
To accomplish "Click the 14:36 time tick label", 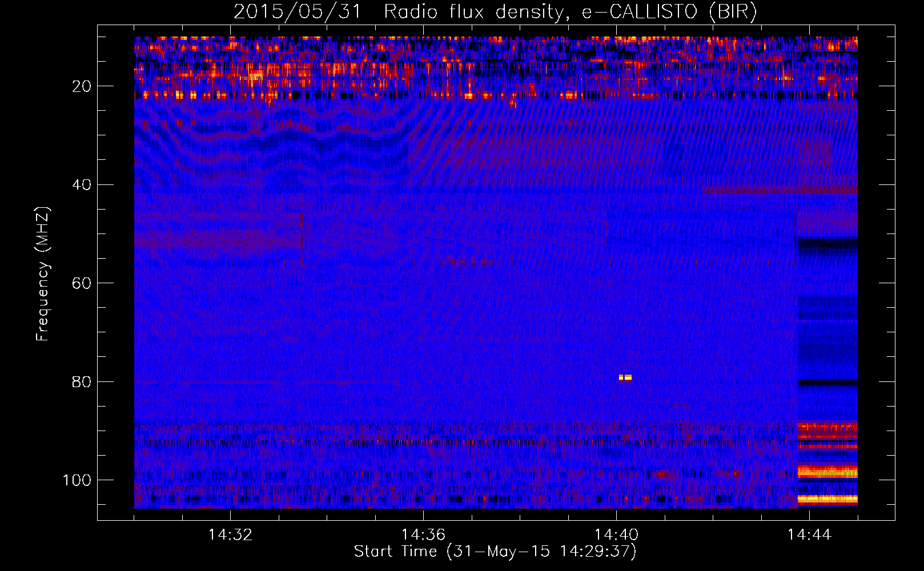I will click(423, 534).
